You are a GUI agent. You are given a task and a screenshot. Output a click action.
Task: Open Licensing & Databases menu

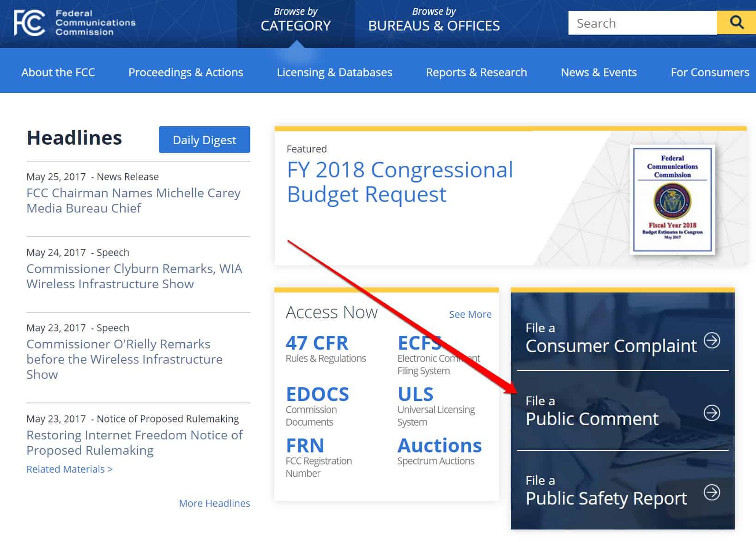click(334, 72)
